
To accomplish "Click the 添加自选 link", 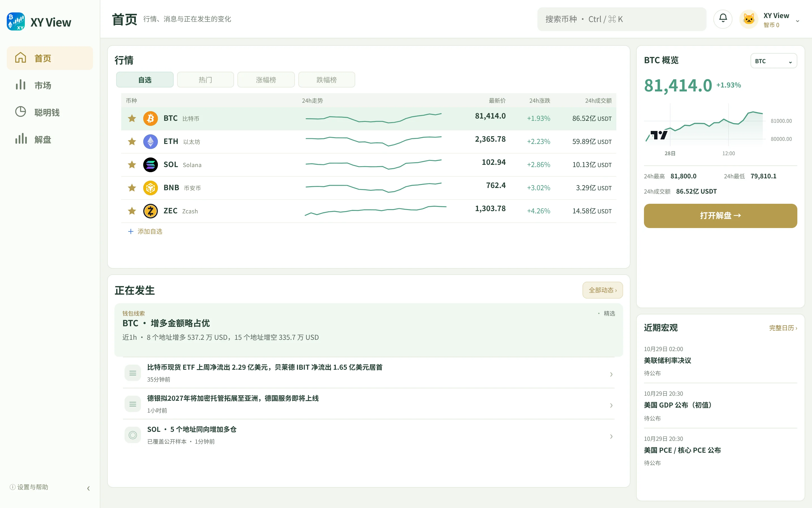I will point(145,231).
